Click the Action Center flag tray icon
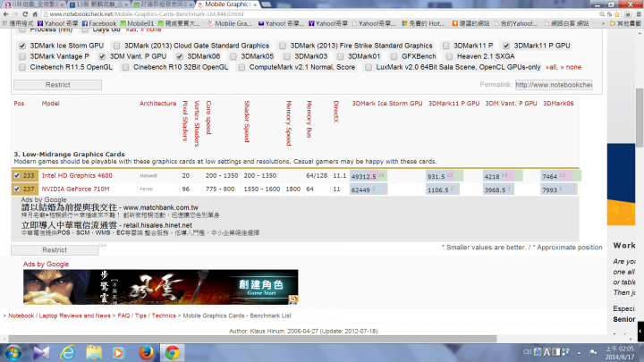The height and width of the screenshot is (362, 644). click(x=593, y=352)
